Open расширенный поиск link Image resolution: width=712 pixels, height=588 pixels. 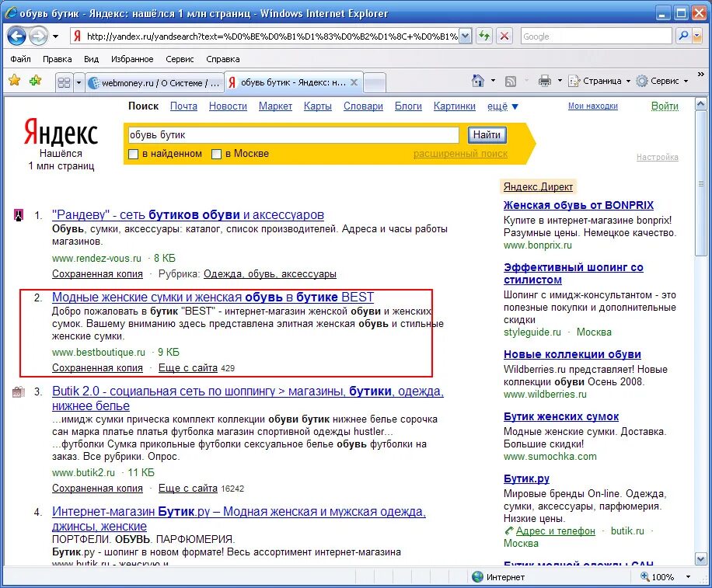[x=460, y=154]
